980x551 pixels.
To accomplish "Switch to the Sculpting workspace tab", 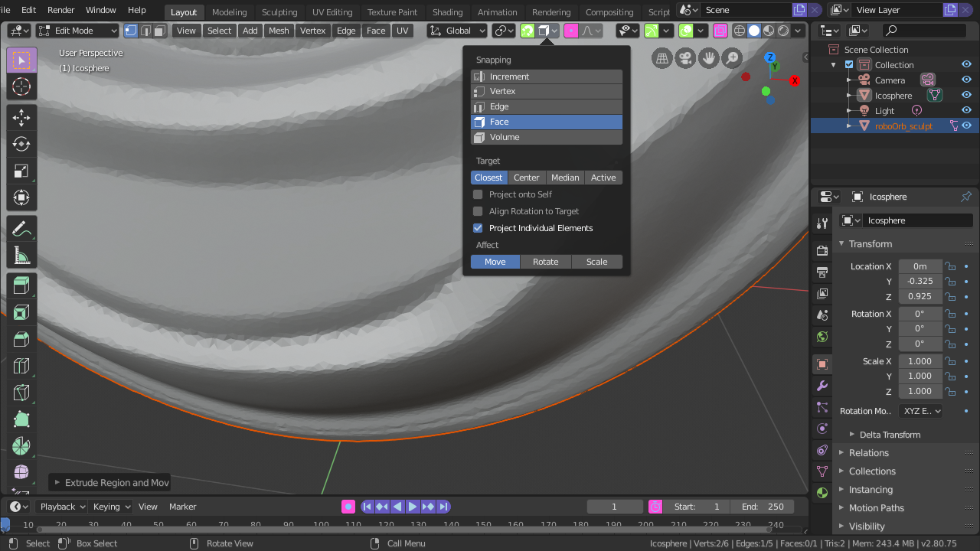I will coord(279,11).
